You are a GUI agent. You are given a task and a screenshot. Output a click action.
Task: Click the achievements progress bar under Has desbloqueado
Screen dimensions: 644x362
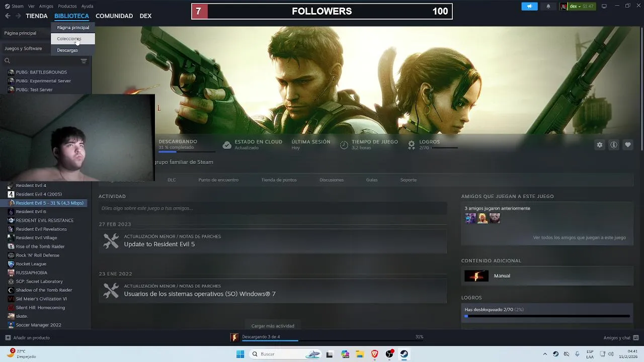[547, 316]
